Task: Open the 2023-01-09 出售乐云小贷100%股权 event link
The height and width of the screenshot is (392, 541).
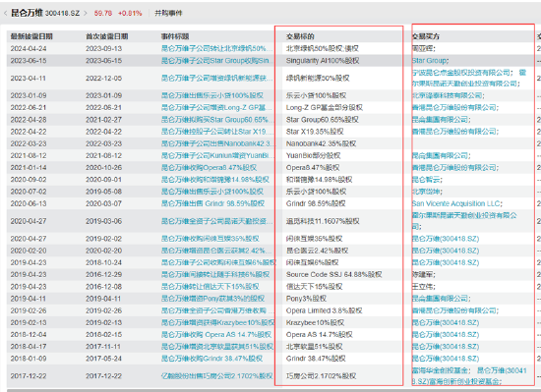Action: coord(212,95)
